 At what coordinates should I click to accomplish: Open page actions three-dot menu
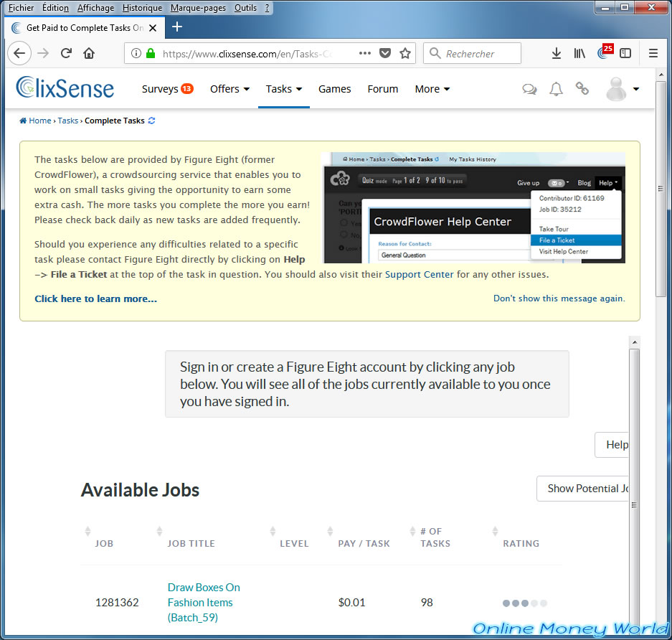(365, 53)
